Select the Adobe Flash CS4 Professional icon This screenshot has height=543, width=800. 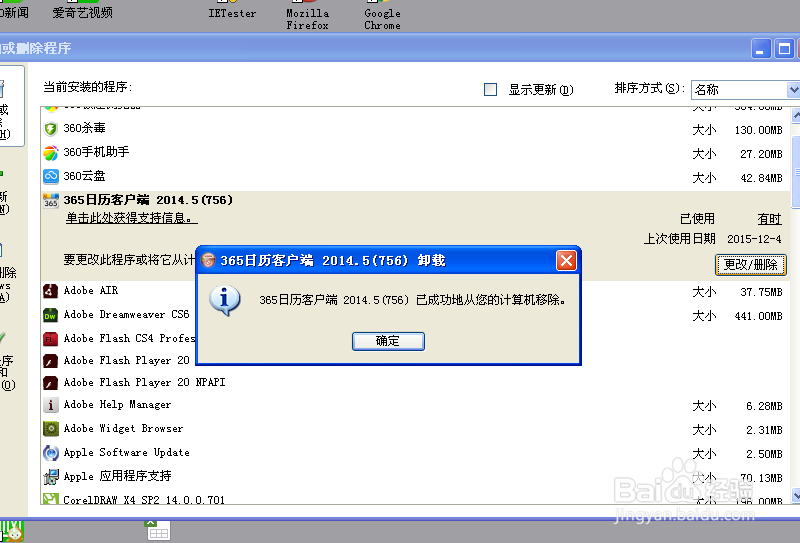point(51,338)
